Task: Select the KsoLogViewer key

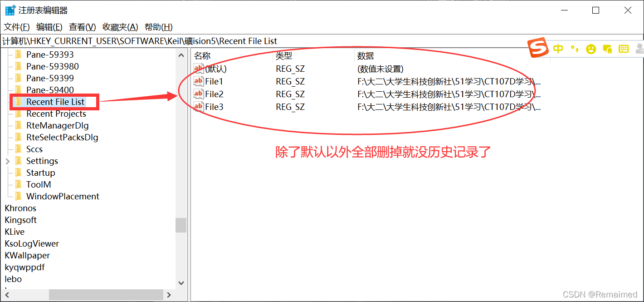Action: 32,243
